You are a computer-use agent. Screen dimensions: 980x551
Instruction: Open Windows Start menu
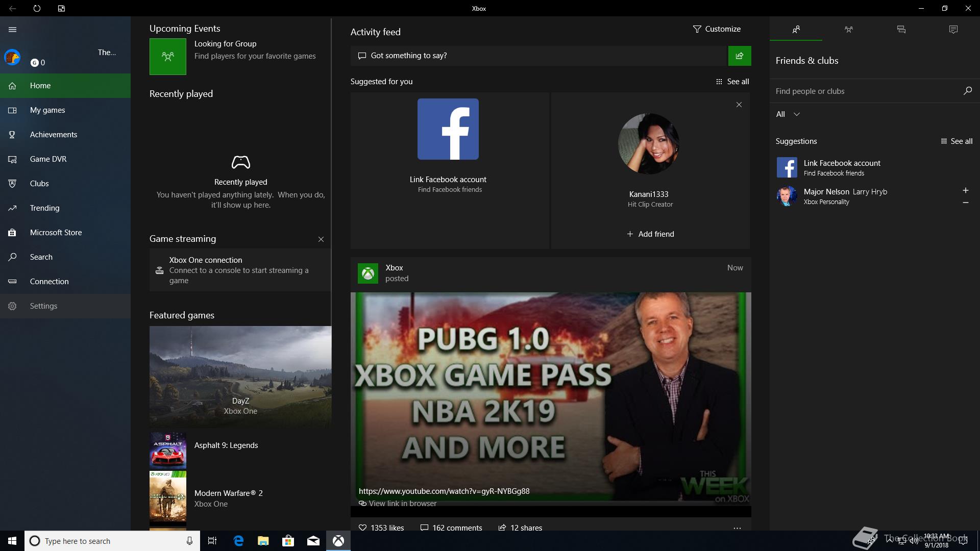pos(12,541)
